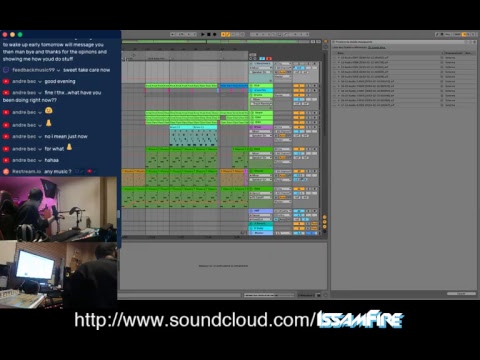Screen dimensions: 480x360
Task: Click the 'any music ?' chat message
Action: click(x=58, y=172)
